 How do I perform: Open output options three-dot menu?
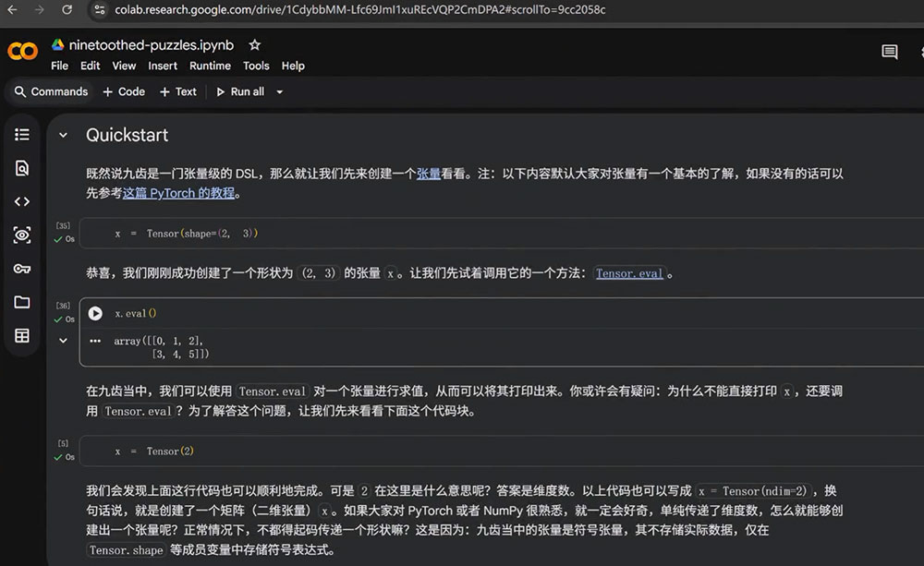click(x=95, y=341)
